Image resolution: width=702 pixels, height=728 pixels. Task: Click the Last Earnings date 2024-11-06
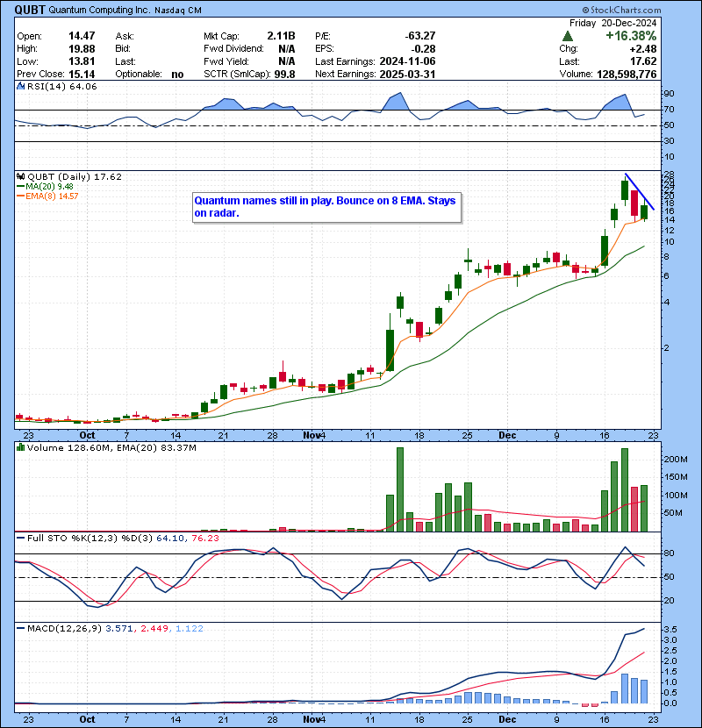[407, 61]
